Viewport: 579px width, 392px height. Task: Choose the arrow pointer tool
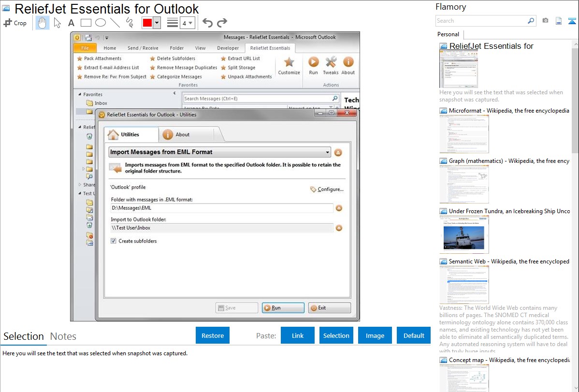point(57,23)
